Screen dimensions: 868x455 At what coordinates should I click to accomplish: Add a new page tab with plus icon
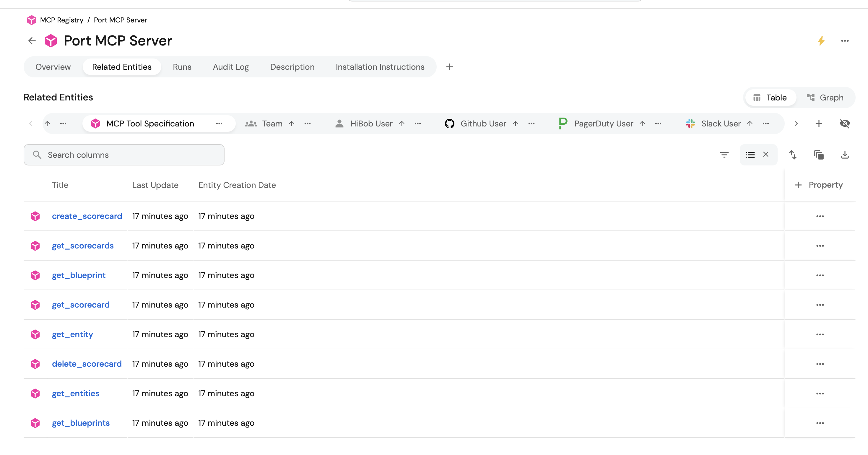[x=449, y=67]
